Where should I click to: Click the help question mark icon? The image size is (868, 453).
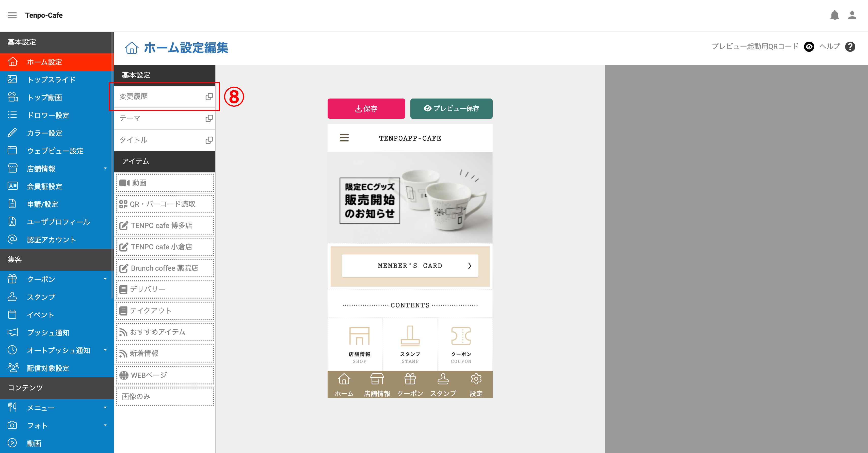(x=850, y=46)
